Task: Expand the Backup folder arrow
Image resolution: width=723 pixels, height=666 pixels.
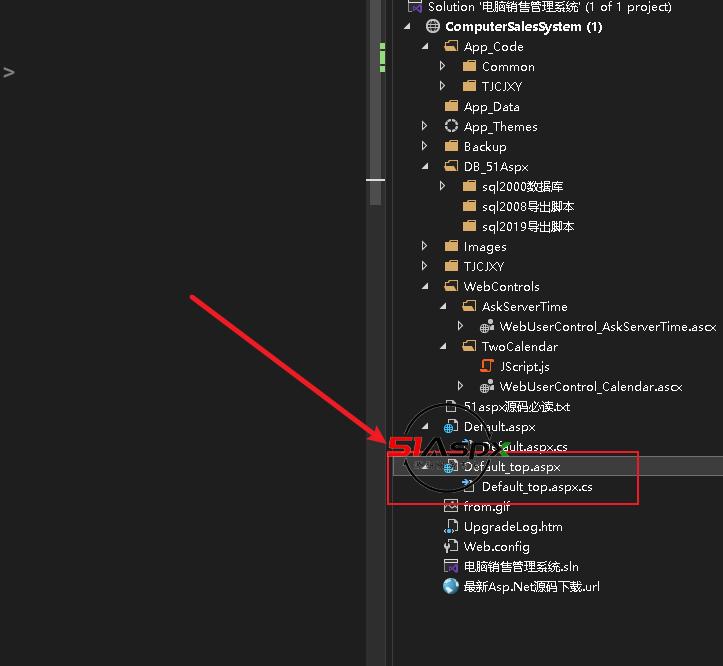Action: coord(425,146)
